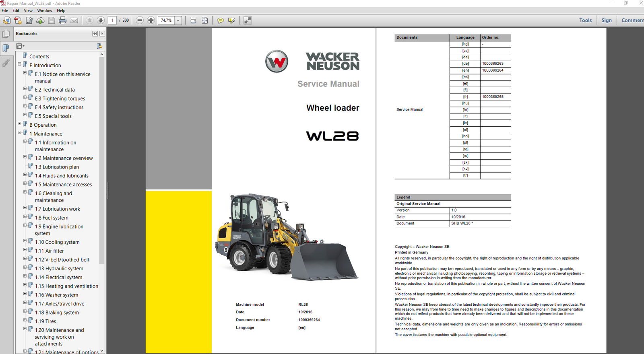Collapse the Bookmarks panel

(x=95, y=34)
